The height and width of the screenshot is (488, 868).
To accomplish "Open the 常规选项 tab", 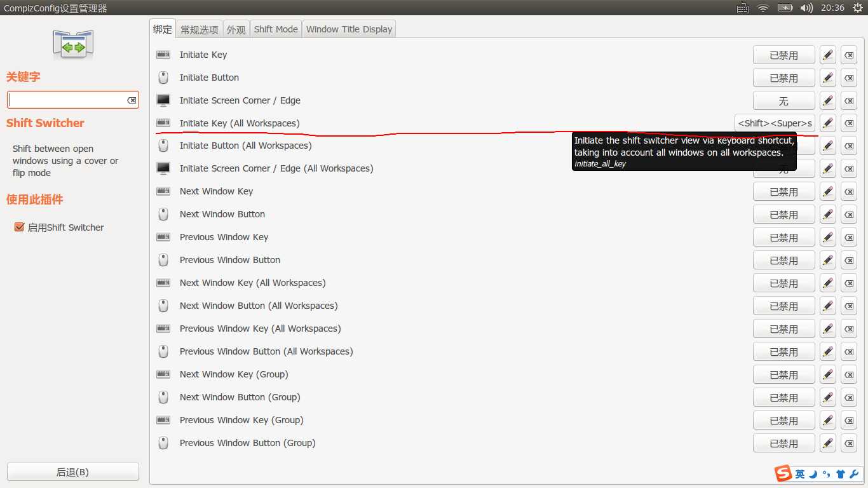I will 200,29.
